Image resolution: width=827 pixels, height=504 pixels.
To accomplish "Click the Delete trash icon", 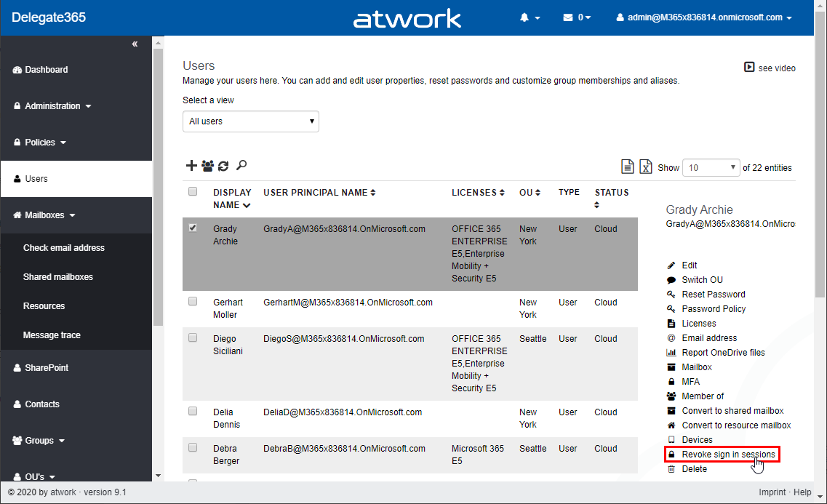I will pyautogui.click(x=671, y=468).
